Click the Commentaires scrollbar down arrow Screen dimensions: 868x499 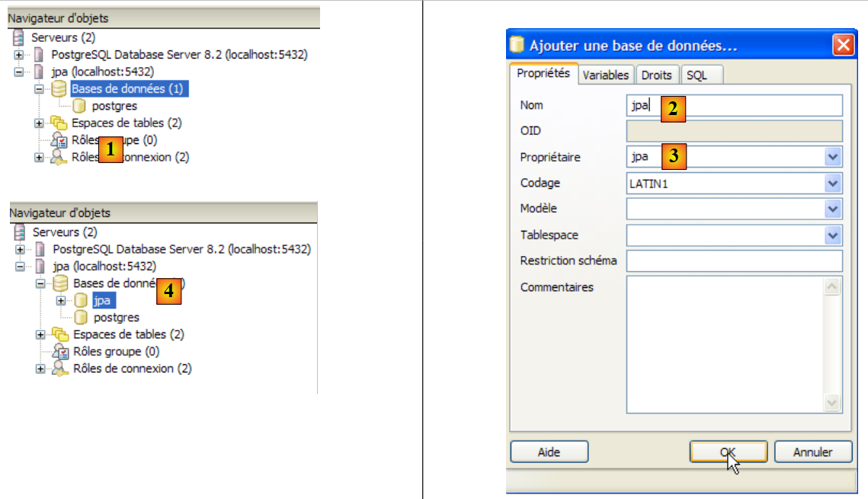tap(831, 403)
